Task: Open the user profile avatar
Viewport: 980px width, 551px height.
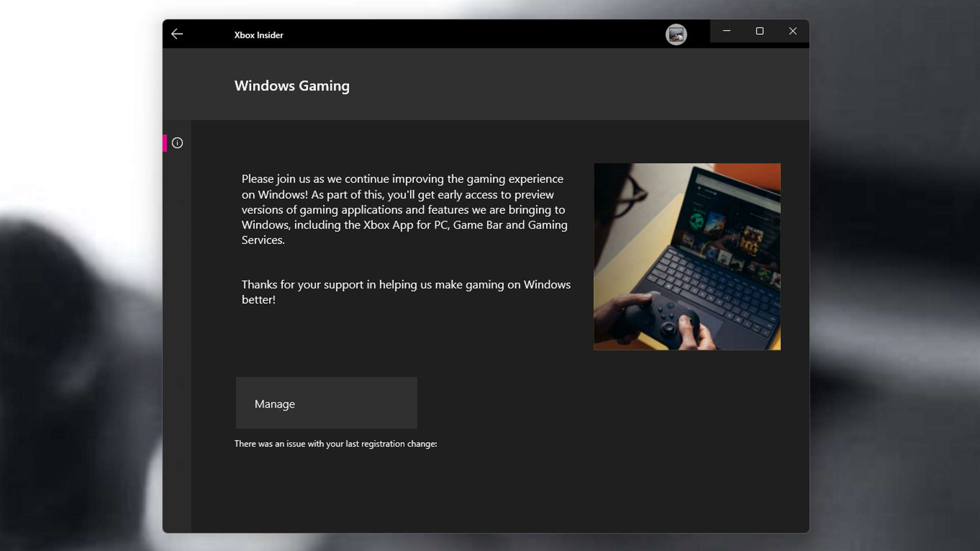Action: tap(676, 35)
